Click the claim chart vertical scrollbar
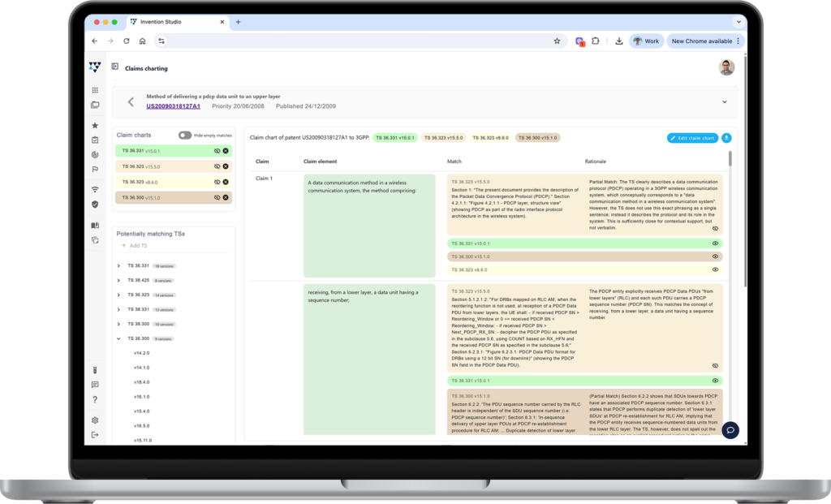 click(730, 243)
